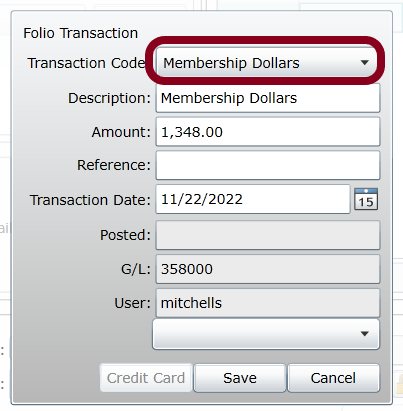Cancel the folio transaction dialog
The height and width of the screenshot is (411, 403).
[333, 378]
